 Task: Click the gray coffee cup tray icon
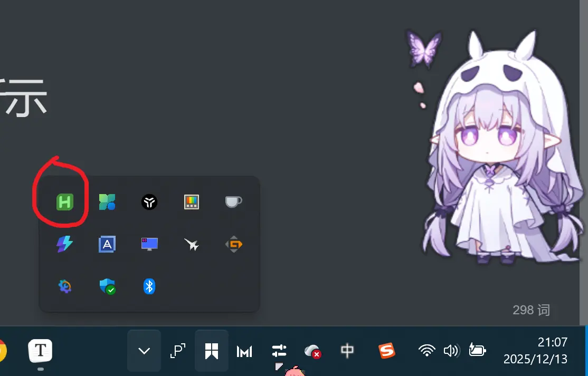pos(234,202)
